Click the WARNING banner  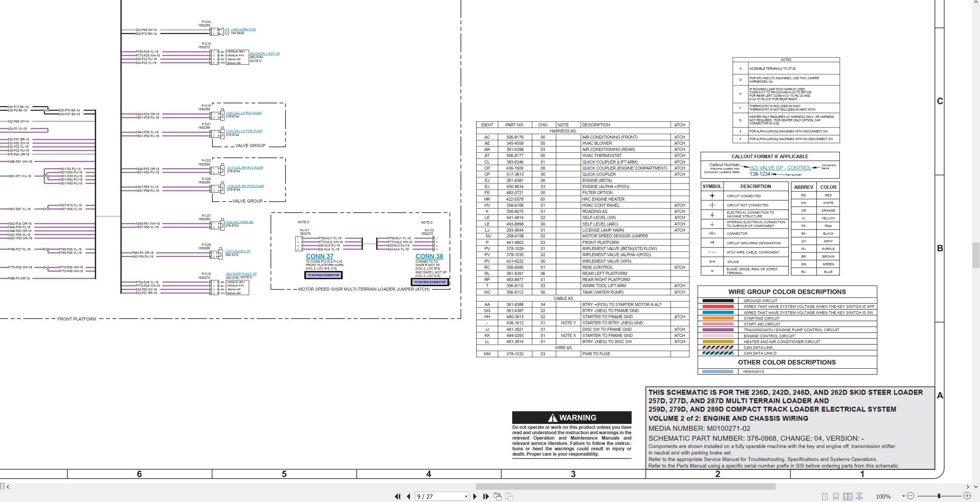(572, 417)
